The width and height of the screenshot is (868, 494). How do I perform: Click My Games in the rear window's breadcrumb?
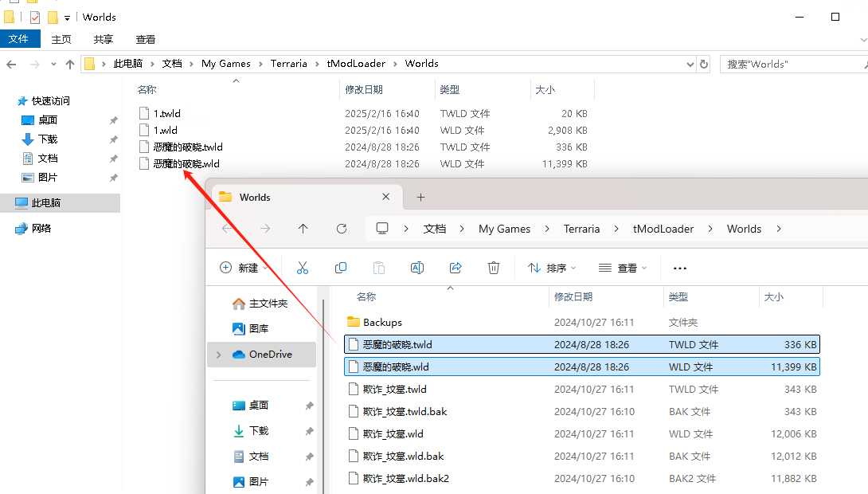(226, 64)
